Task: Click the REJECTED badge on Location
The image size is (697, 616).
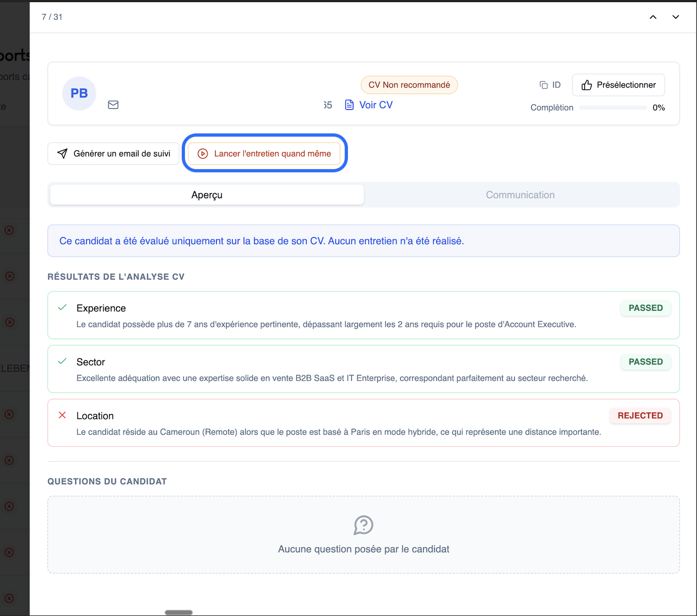Action: click(x=640, y=416)
